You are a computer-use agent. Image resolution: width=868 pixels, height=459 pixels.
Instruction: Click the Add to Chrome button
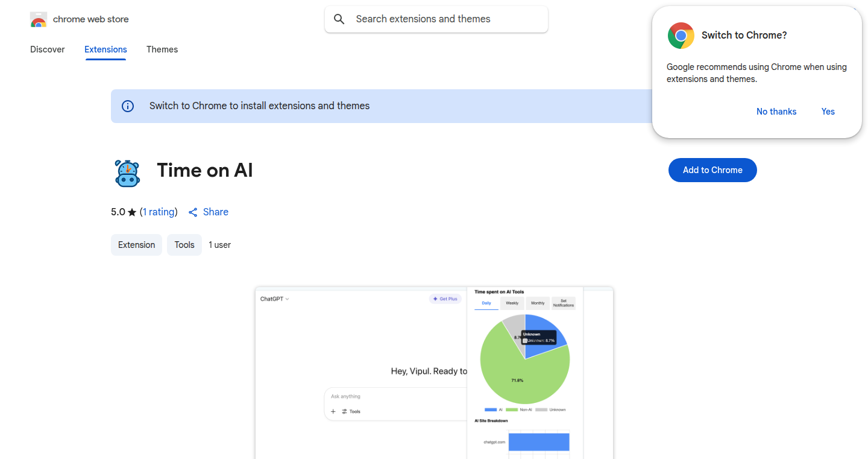point(712,170)
